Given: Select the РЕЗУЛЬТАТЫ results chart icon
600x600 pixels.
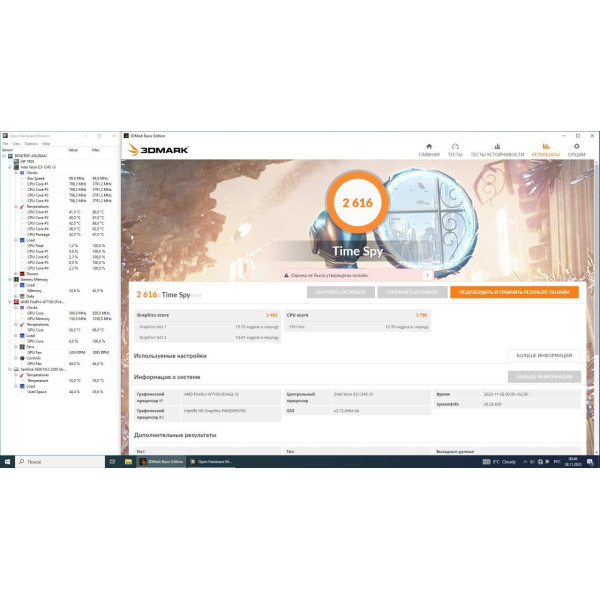Looking at the screenshot, I should tap(546, 146).
